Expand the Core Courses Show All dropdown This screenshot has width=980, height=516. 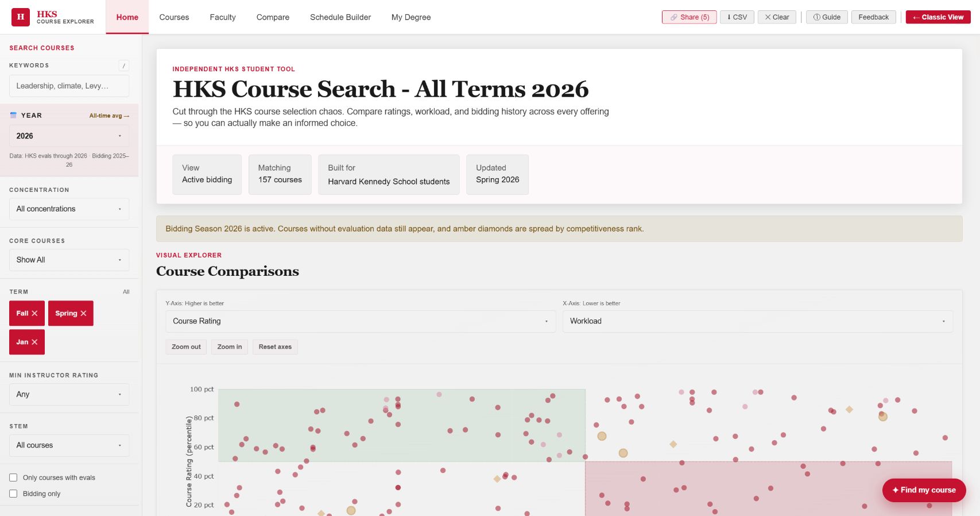[69, 260]
